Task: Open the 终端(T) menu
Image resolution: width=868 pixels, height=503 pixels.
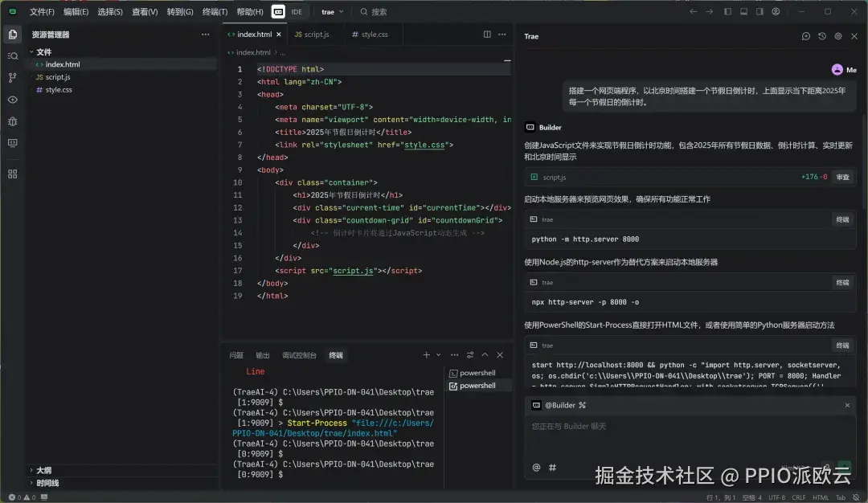Action: (215, 11)
